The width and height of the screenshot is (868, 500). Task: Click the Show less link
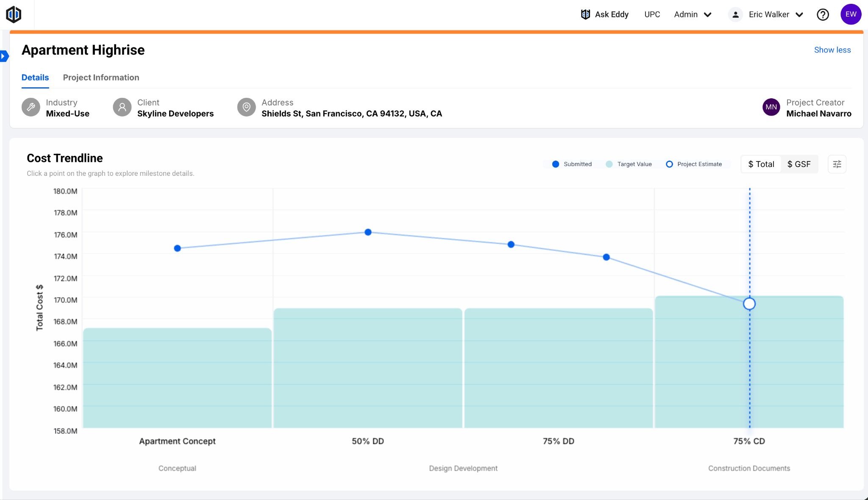click(832, 50)
